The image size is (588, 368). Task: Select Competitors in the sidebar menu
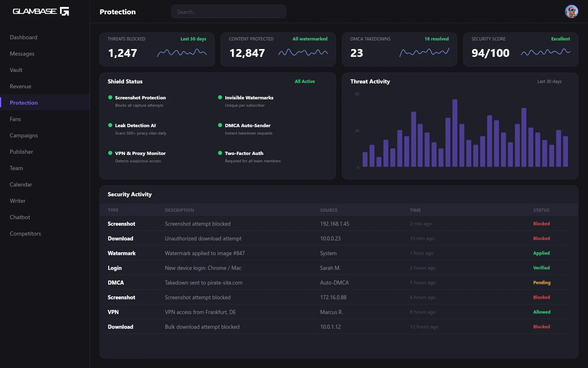(x=25, y=233)
